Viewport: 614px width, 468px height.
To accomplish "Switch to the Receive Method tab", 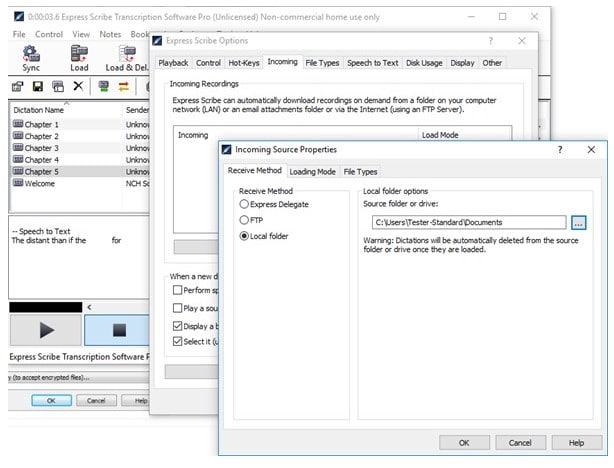I will coord(255,170).
